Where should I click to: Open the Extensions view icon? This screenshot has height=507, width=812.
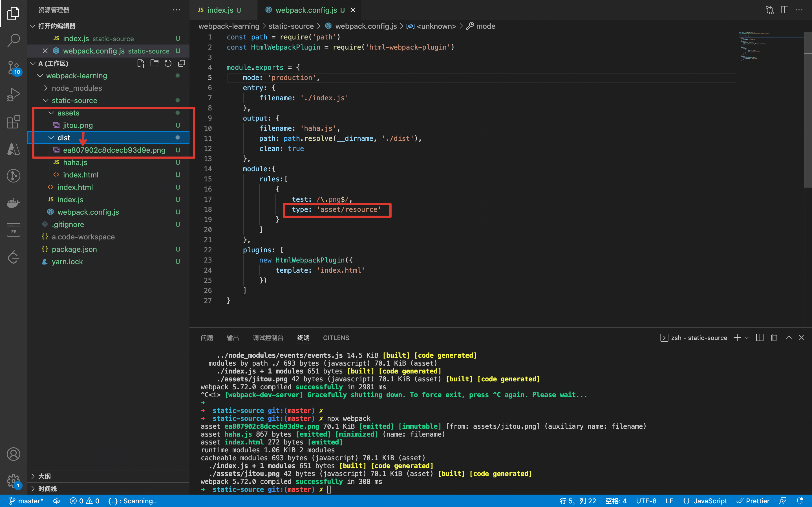[14, 122]
